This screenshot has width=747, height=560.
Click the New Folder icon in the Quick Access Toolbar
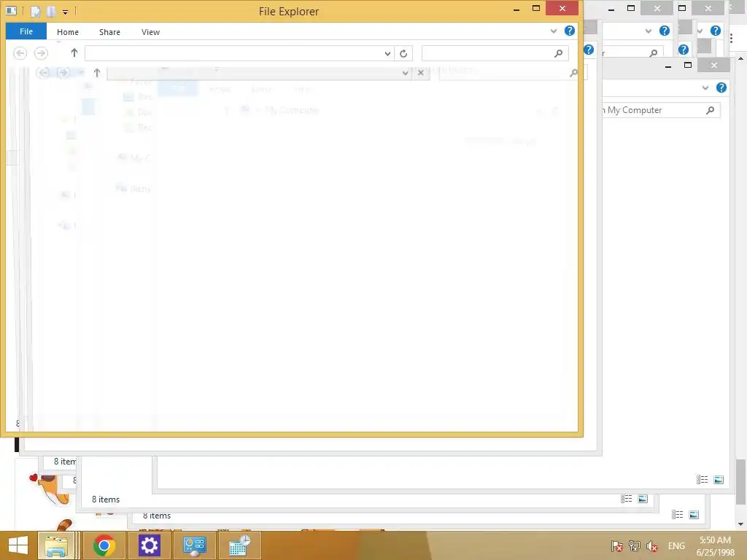click(51, 11)
